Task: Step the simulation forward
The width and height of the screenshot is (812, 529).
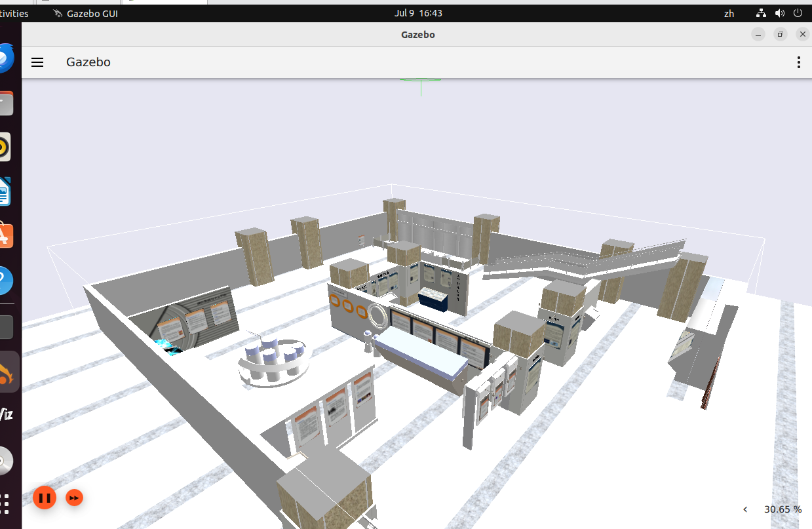Action: 75,498
